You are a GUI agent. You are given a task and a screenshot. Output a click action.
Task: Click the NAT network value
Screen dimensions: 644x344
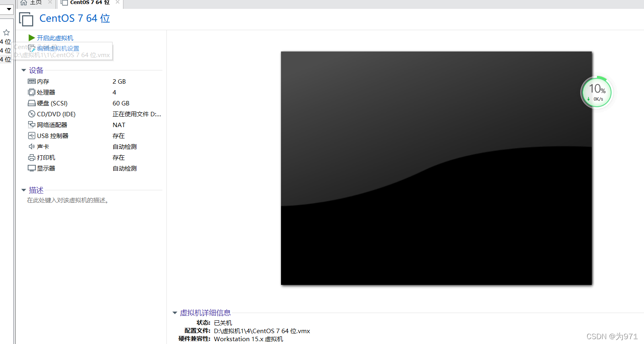119,125
